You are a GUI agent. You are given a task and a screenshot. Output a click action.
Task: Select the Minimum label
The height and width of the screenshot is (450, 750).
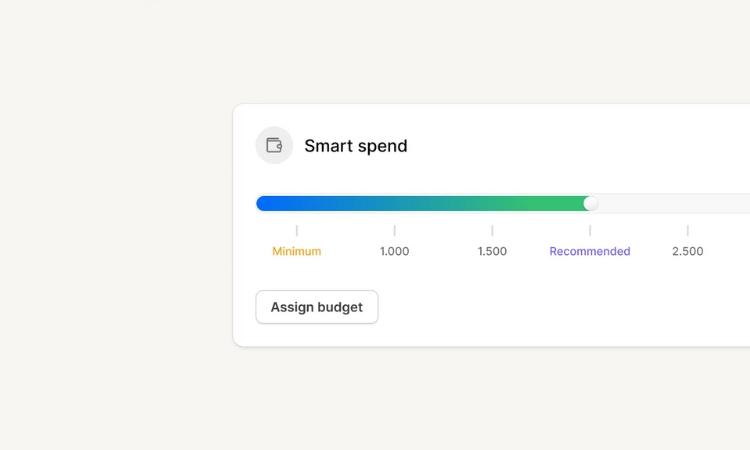coord(297,251)
